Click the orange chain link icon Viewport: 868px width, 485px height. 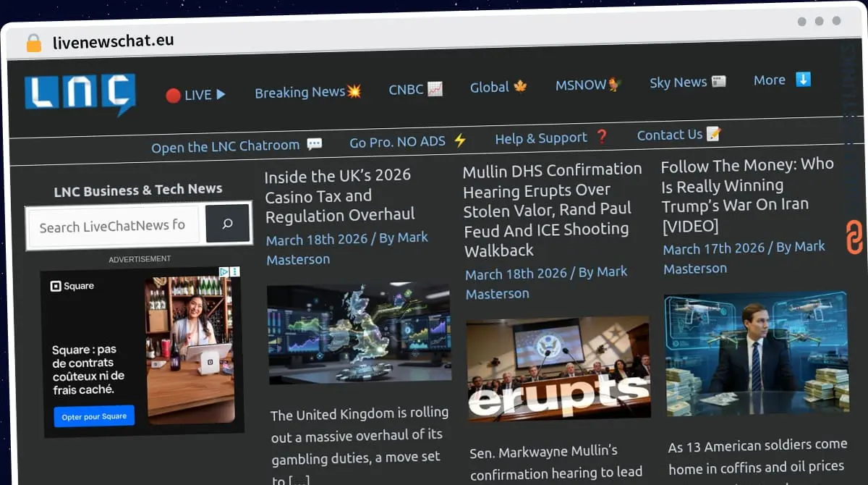click(854, 237)
